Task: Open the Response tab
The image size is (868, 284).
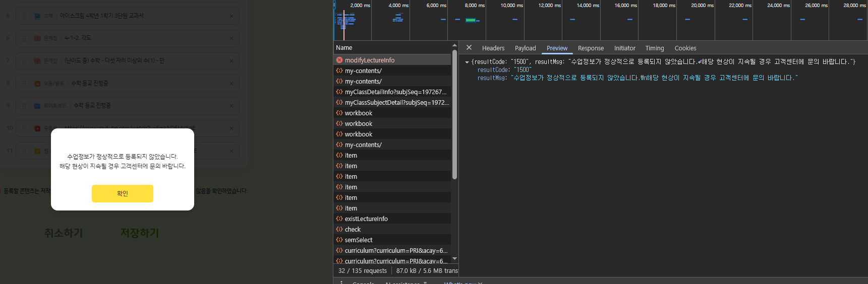Action: [591, 48]
